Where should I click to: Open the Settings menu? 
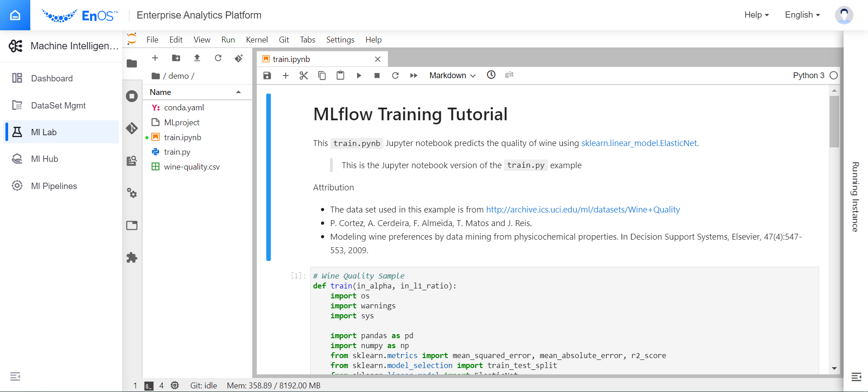tap(340, 40)
